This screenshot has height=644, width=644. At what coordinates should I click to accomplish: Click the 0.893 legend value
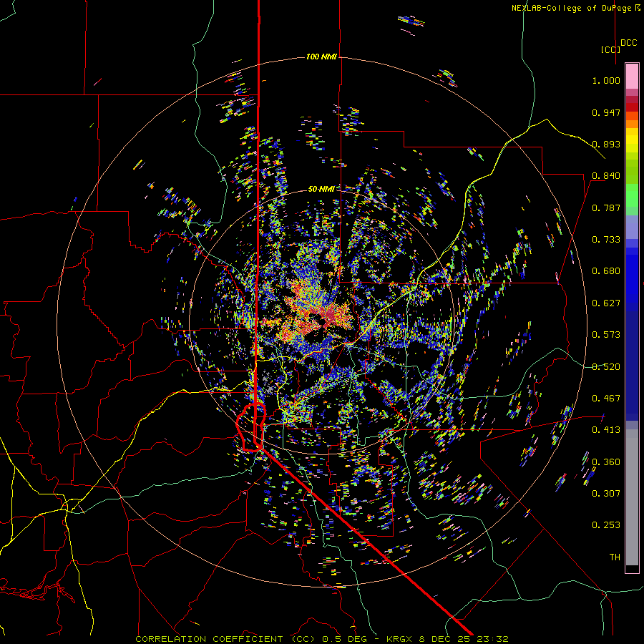coord(606,144)
